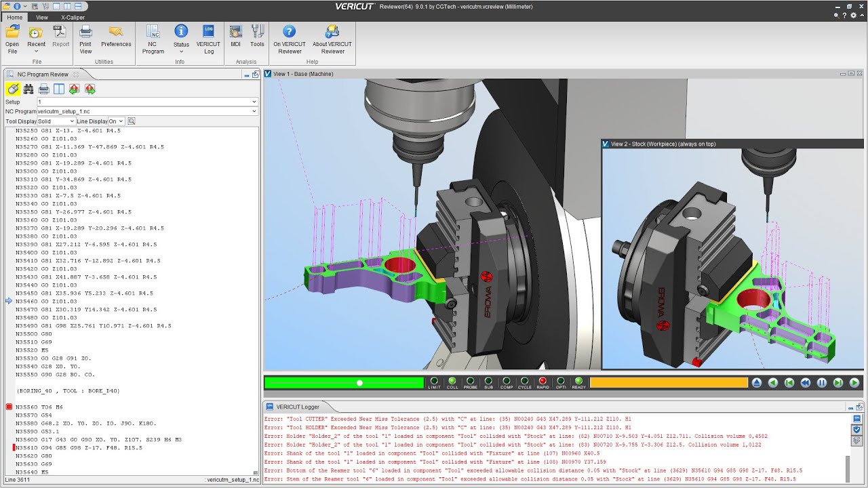Click the open-folder icon in the quick access bar
The width and height of the screenshot is (868, 488).
tap(5, 6)
